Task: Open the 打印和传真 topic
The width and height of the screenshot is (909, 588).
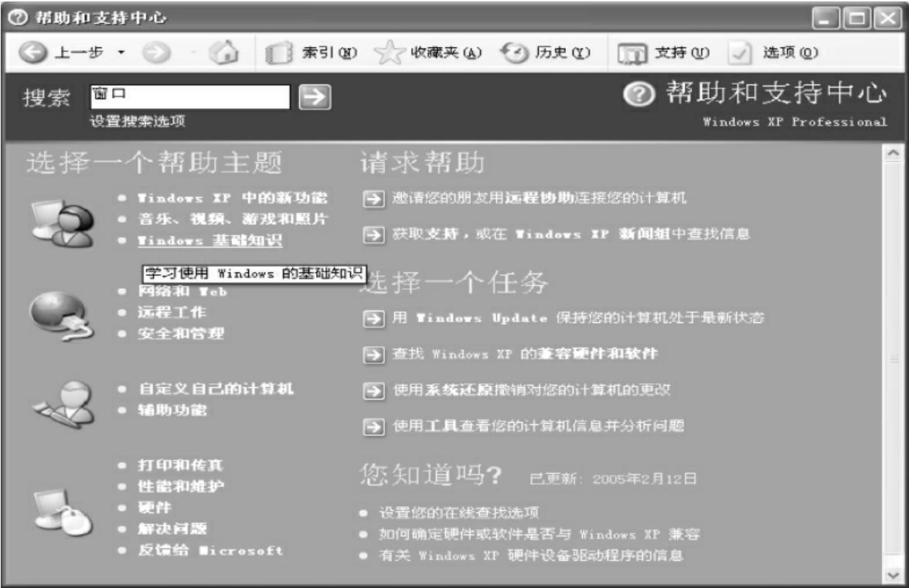Action: [x=180, y=465]
